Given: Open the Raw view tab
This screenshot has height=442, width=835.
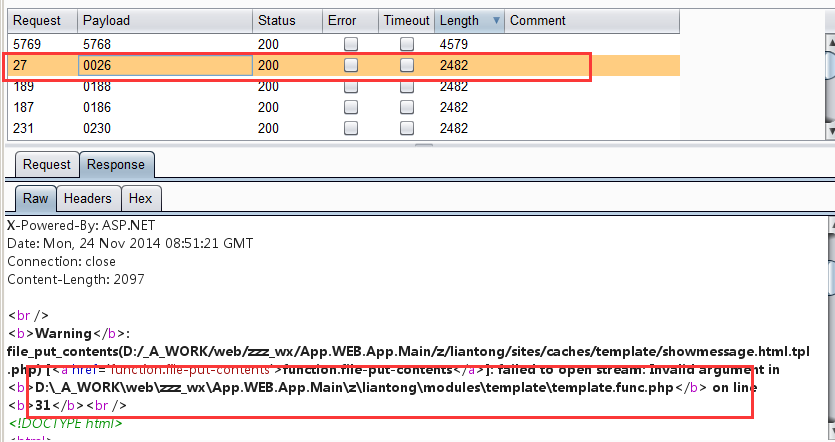Looking at the screenshot, I should coord(35,198).
